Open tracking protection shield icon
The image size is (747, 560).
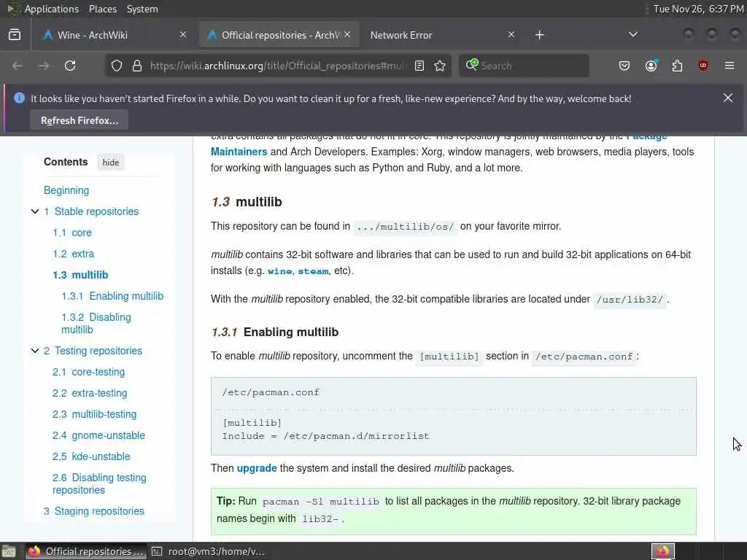[117, 66]
